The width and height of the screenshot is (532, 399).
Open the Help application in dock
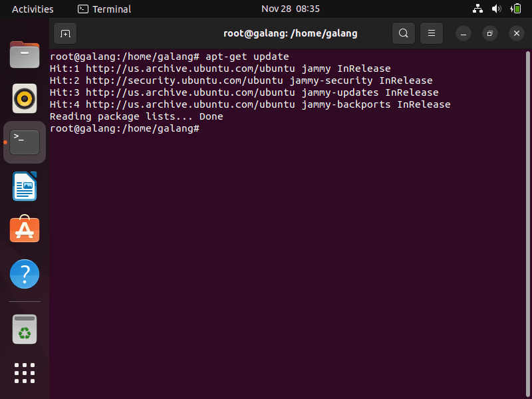click(x=25, y=274)
